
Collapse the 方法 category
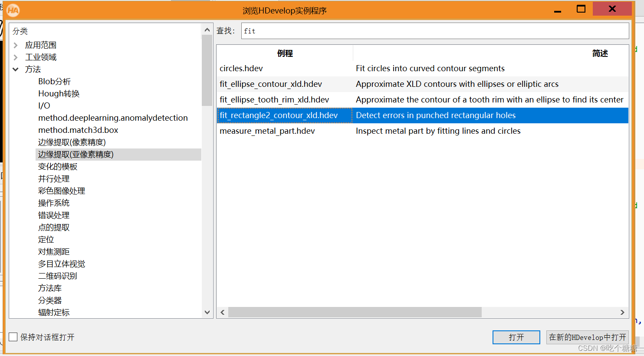[x=16, y=69]
